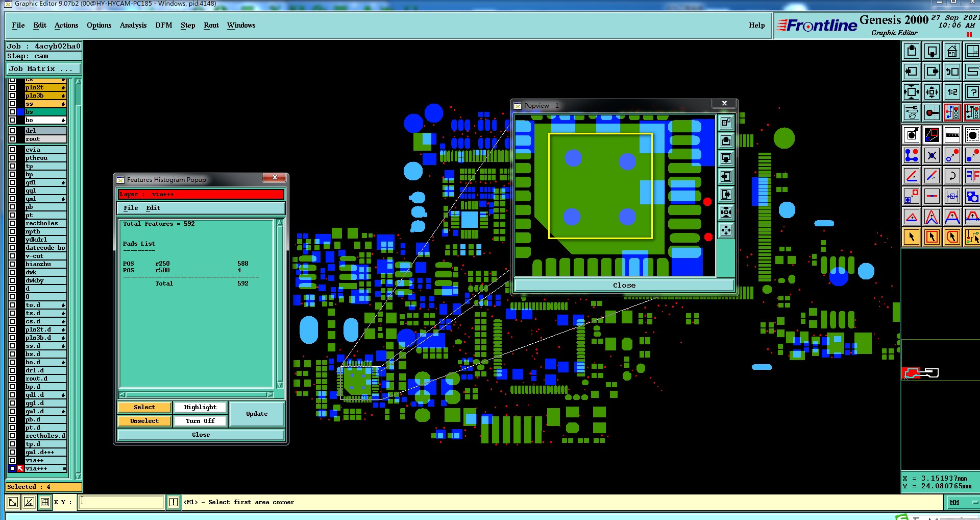
Task: Select layer row rectholes
Action: [x=45, y=223]
